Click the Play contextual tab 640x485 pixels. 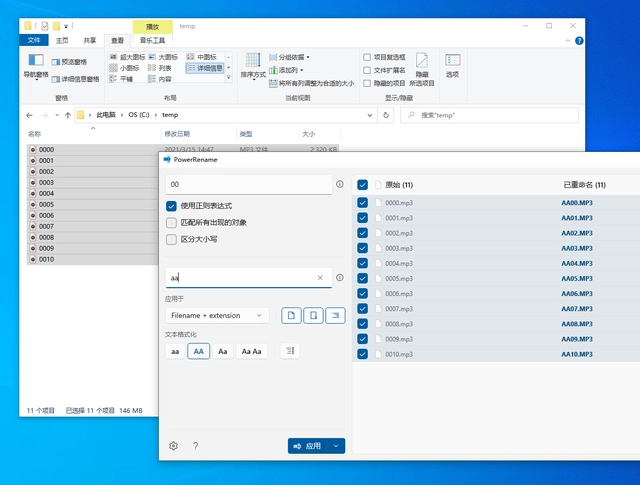152,27
